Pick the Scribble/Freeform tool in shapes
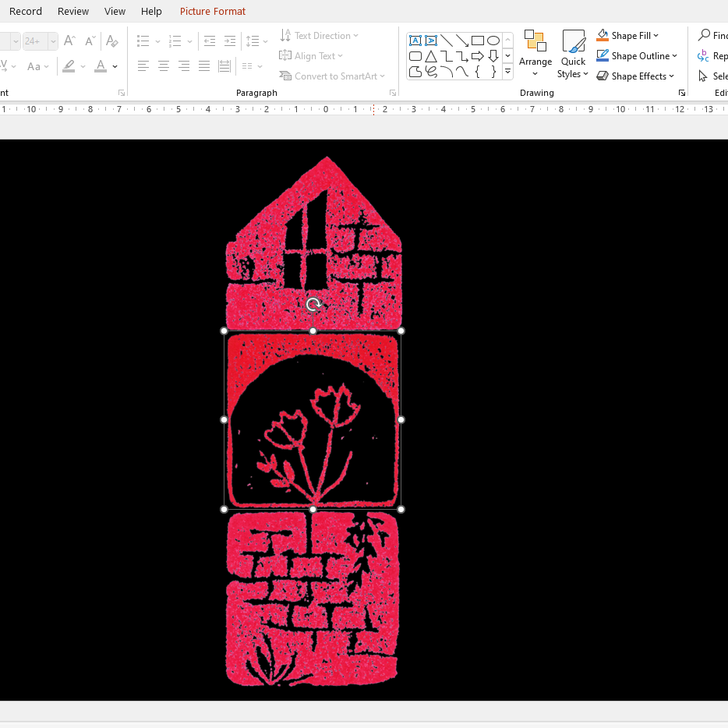 (430, 71)
